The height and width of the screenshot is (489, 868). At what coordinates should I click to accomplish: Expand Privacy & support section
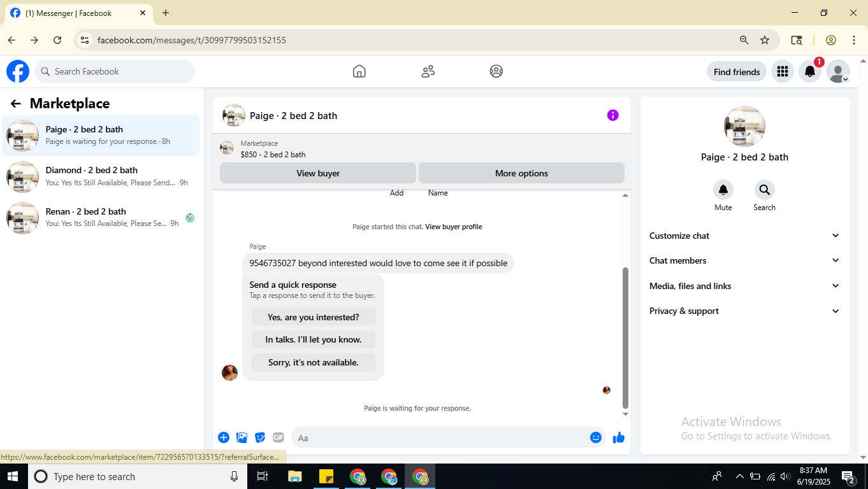pos(744,311)
